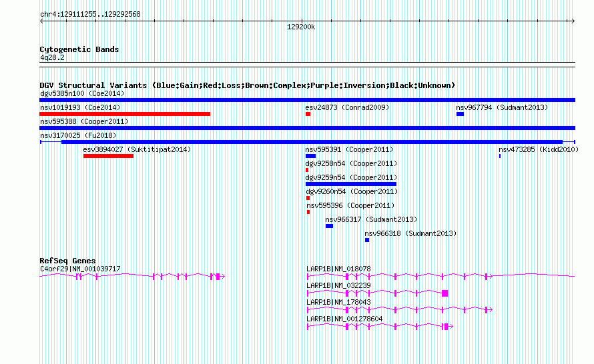Click the esv3894027 (Suktitipat2014) label
The width and height of the screenshot is (594, 364).
[x=137, y=149]
